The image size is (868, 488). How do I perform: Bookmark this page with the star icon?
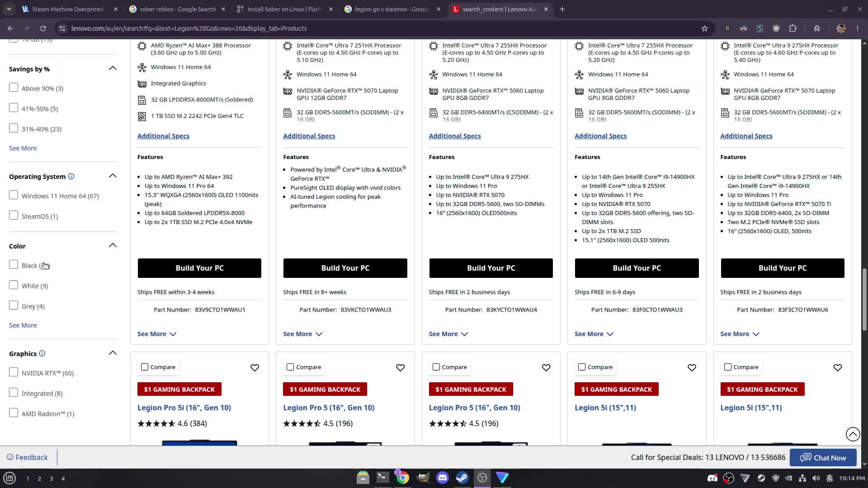point(704,28)
